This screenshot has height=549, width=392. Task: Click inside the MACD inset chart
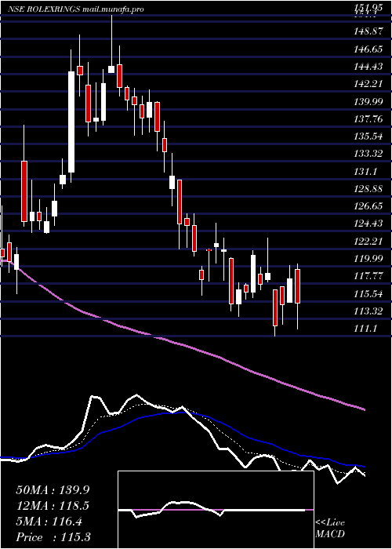(216, 510)
